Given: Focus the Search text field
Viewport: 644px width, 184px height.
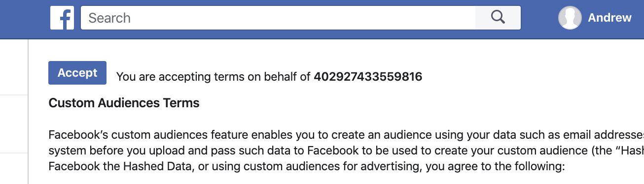Looking at the screenshot, I should (x=278, y=18).
